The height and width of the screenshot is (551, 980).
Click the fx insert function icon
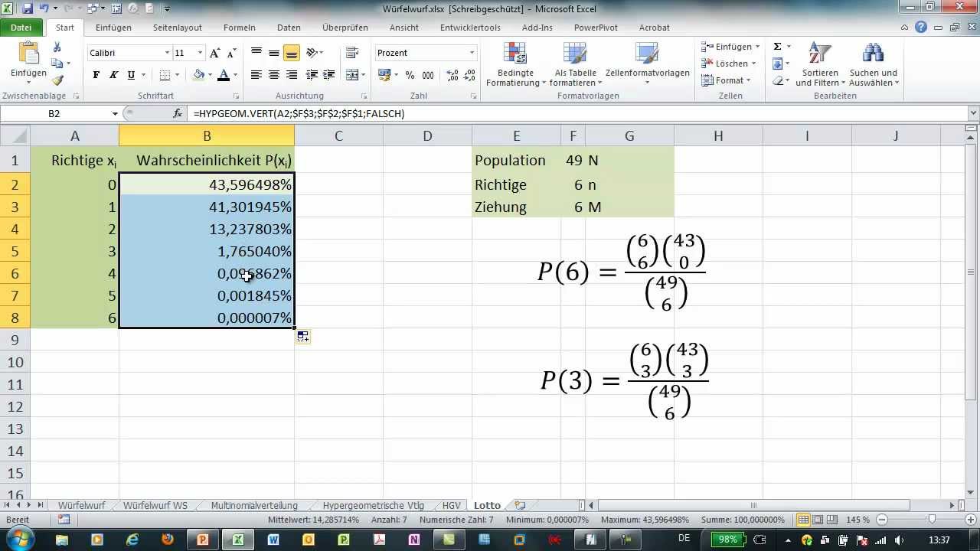point(178,113)
